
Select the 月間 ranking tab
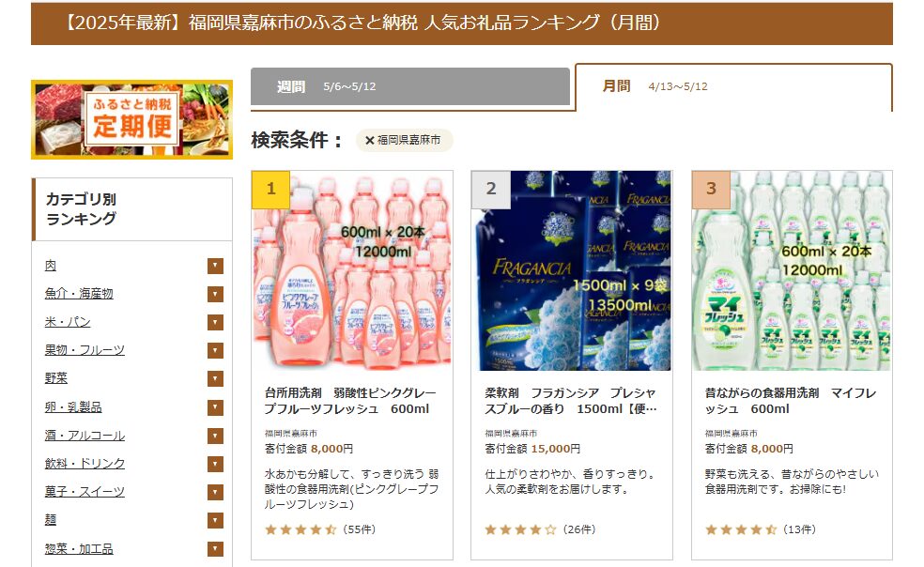(x=733, y=86)
